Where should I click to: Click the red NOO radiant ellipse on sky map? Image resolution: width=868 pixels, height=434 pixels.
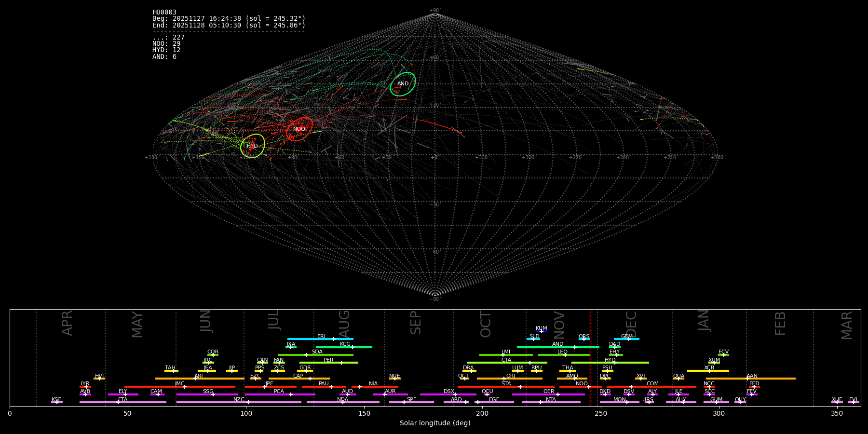tap(299, 129)
